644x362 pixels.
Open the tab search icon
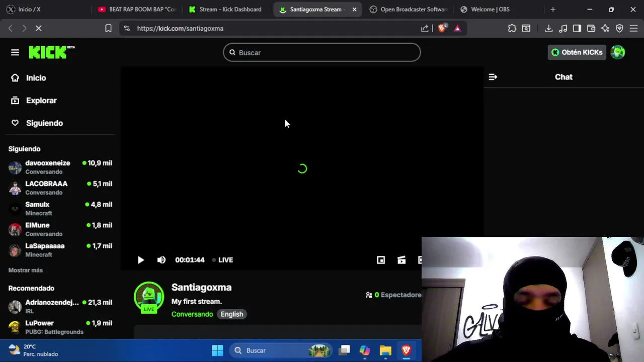point(526,29)
